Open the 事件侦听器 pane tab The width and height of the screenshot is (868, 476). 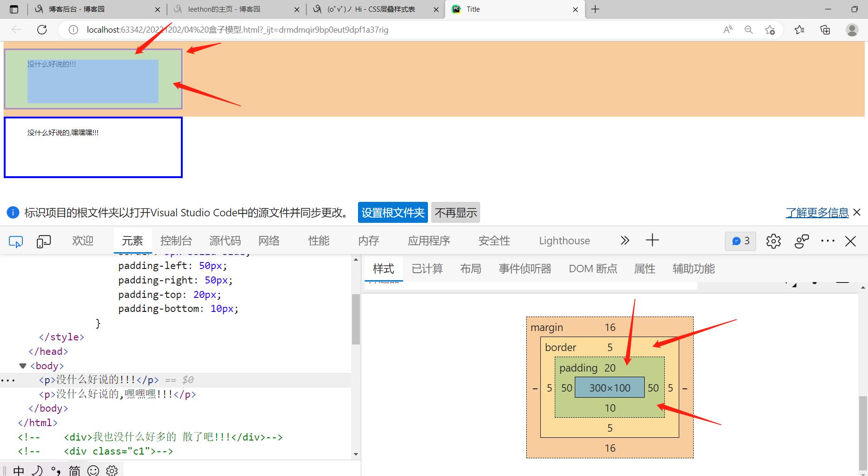coord(525,269)
